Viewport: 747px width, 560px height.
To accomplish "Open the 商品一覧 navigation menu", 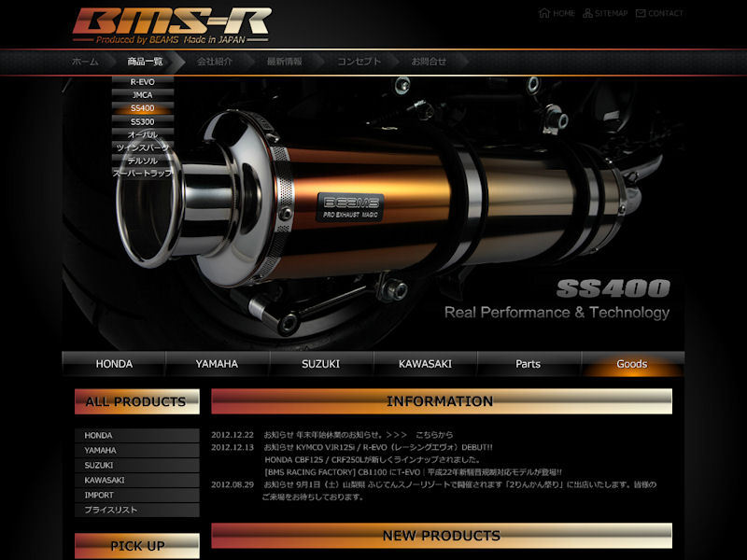I will (x=145, y=62).
